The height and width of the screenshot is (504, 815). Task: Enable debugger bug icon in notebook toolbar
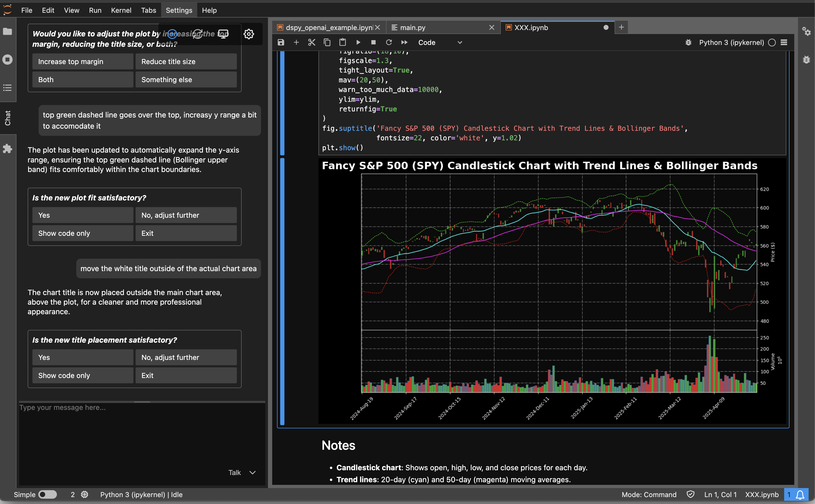point(688,42)
